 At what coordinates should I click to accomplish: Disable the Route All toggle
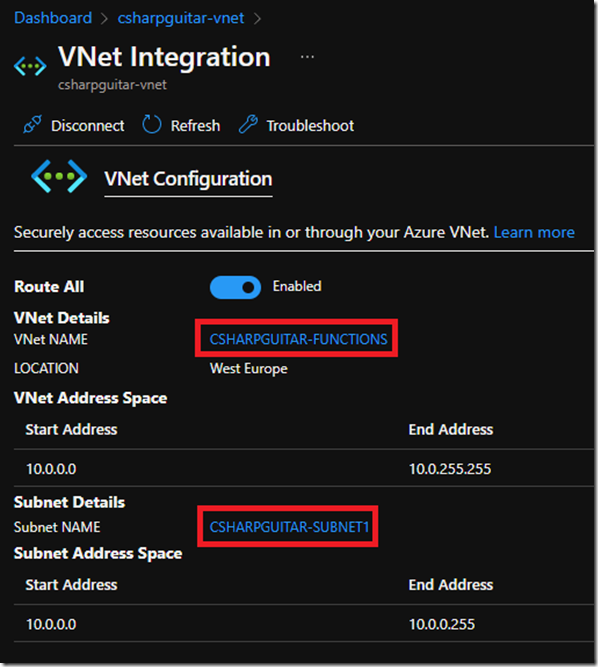coord(235,288)
